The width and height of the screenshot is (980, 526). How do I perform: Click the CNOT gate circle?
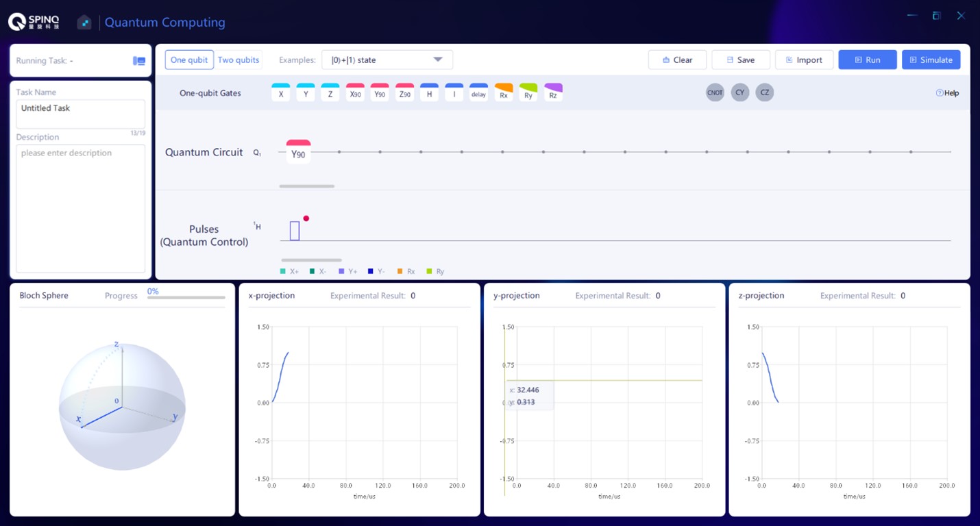[x=715, y=92]
